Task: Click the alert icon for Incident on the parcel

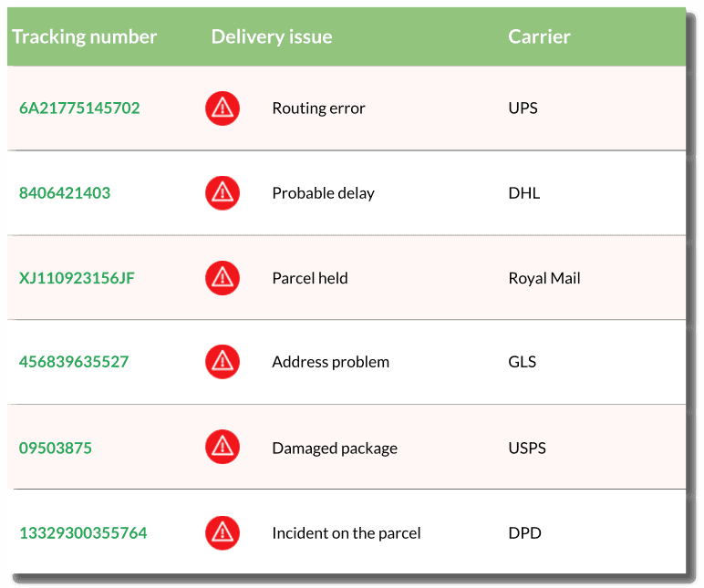Action: (223, 532)
